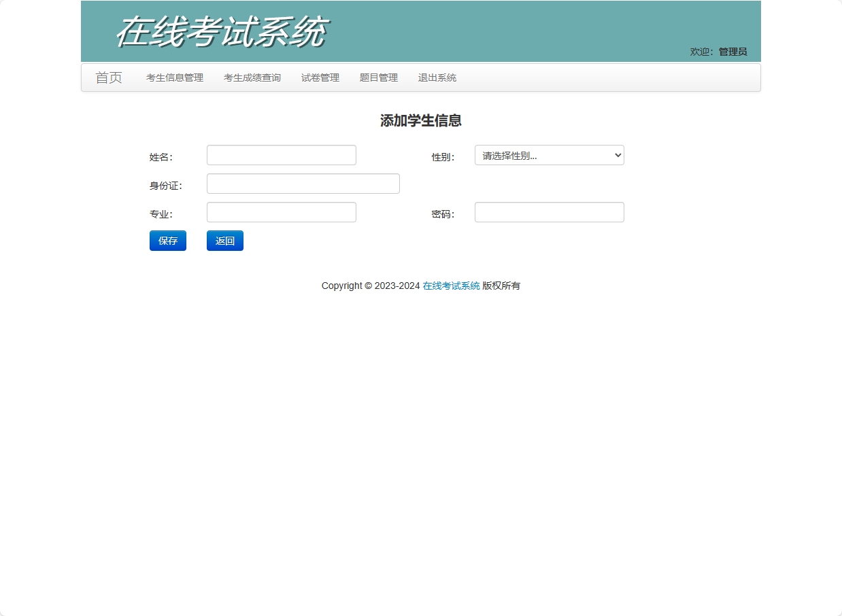Open 题目管理

point(378,78)
